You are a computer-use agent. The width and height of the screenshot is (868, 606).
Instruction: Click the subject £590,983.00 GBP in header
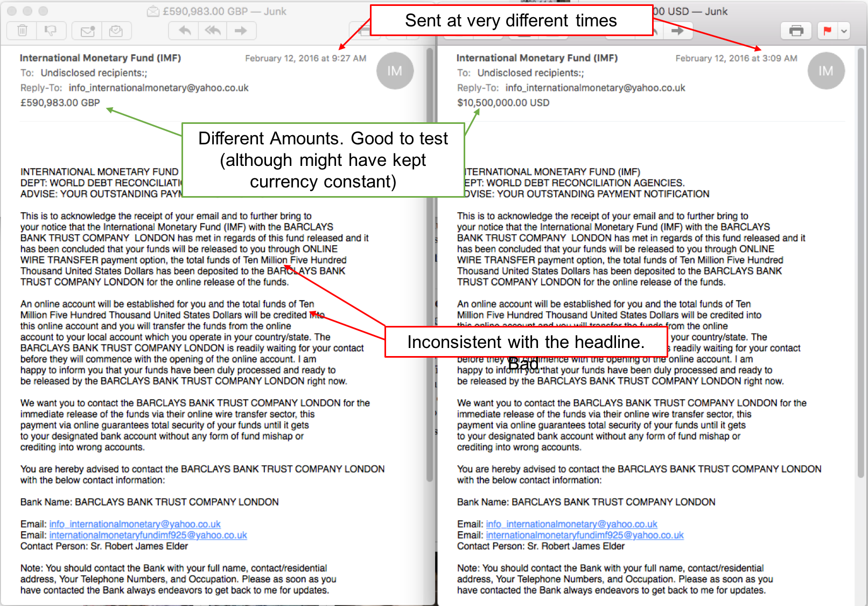pyautogui.click(x=60, y=103)
